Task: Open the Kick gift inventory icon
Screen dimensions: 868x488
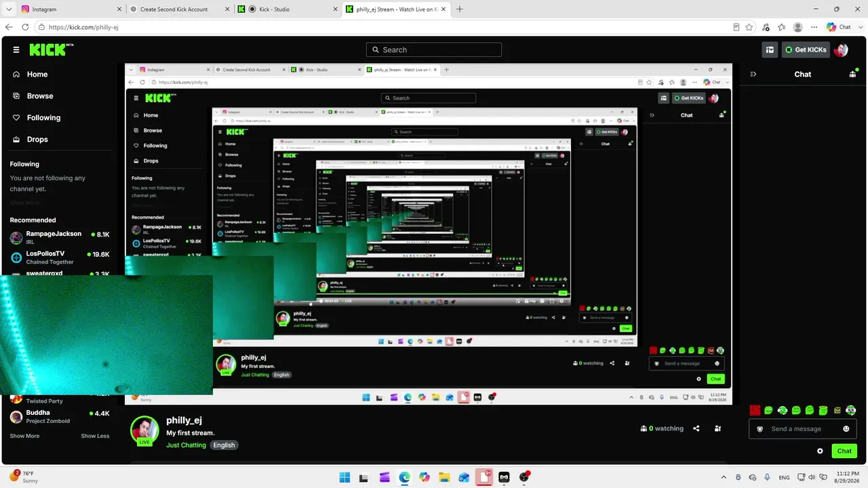Action: pyautogui.click(x=770, y=49)
